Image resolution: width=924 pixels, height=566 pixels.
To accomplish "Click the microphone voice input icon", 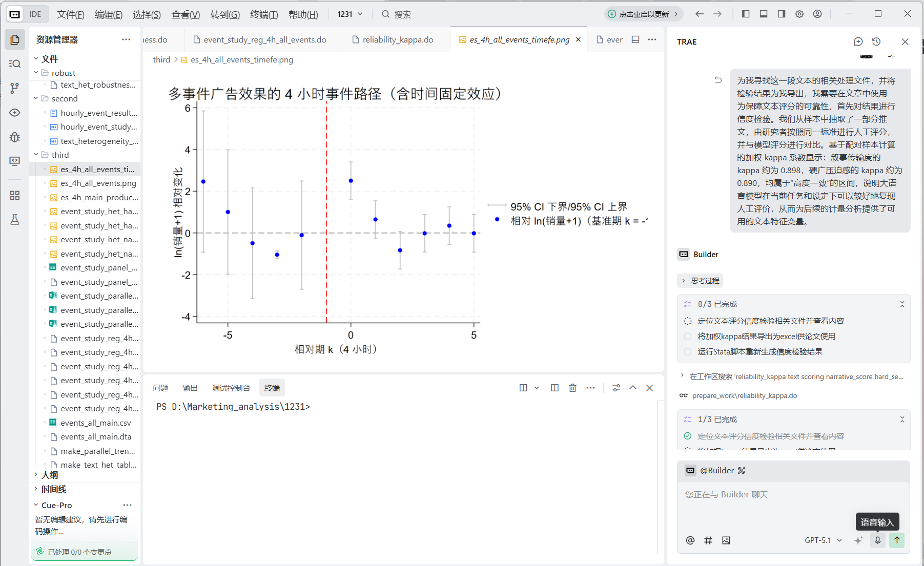I will pyautogui.click(x=878, y=540).
